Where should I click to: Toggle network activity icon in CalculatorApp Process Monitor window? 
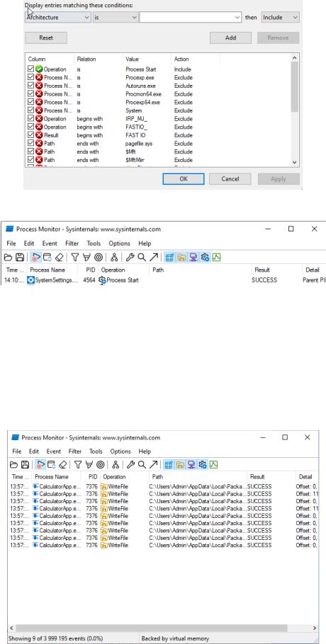click(x=191, y=464)
